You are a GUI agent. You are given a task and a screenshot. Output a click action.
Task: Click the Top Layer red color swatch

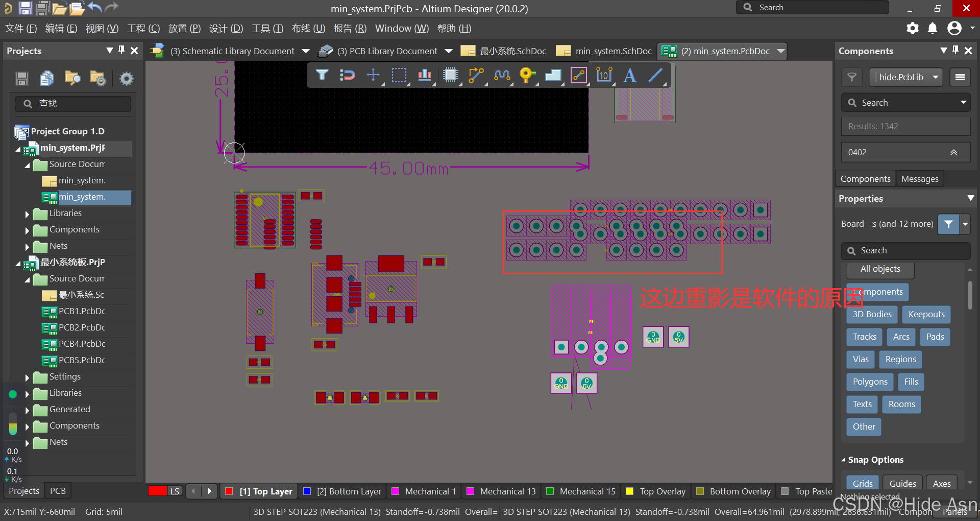229,491
